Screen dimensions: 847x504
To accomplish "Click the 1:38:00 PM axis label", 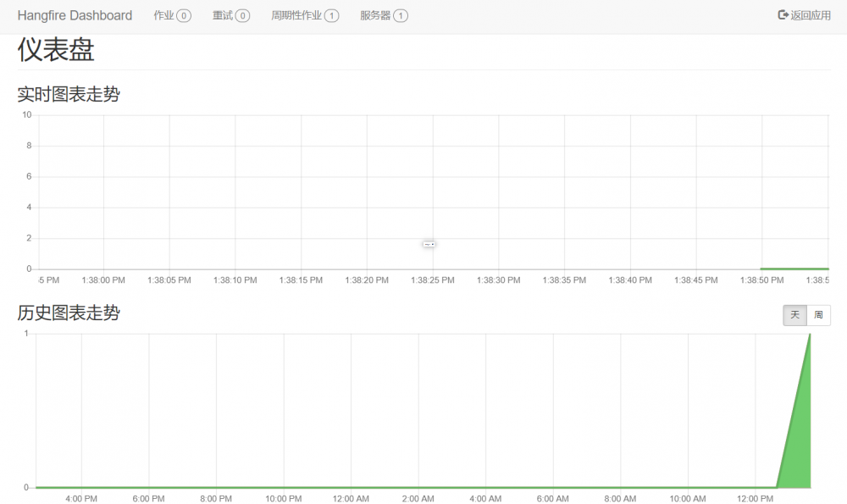I will (x=103, y=280).
